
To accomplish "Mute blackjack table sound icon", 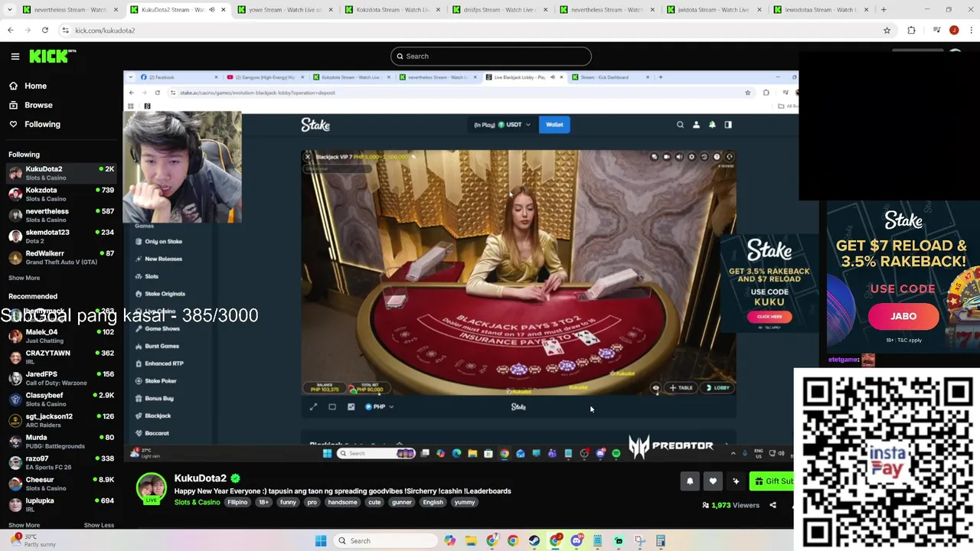I will 679,157.
